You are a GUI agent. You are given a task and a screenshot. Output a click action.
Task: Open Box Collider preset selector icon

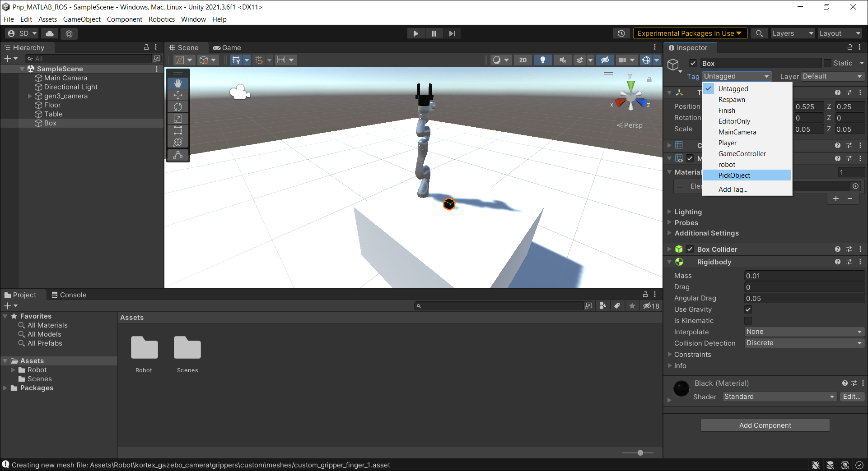pyautogui.click(x=849, y=249)
